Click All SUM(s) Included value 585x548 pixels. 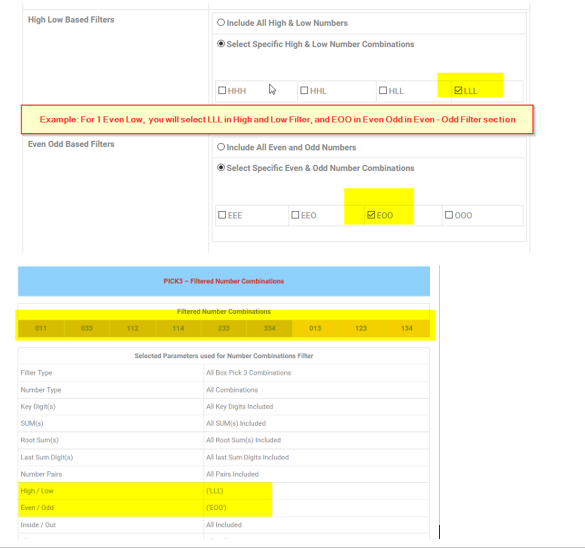(236, 423)
